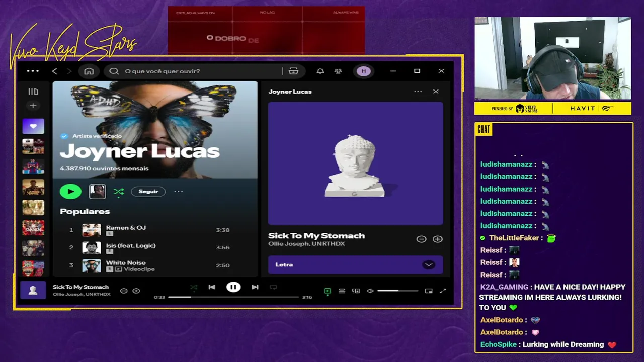Open bottom bar 'Sick To My Stomach' title
This screenshot has height=362, width=644.
80,287
